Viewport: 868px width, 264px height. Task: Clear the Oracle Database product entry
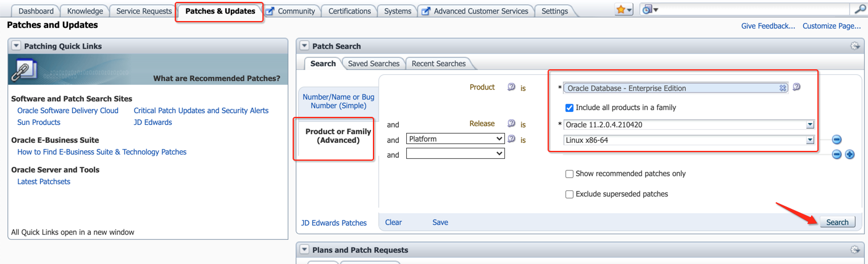783,88
